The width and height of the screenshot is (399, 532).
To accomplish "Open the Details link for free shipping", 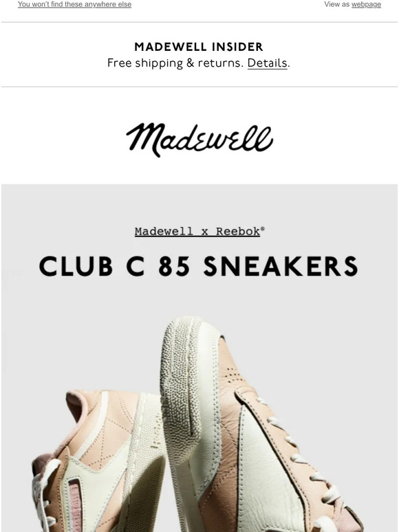I will point(267,63).
